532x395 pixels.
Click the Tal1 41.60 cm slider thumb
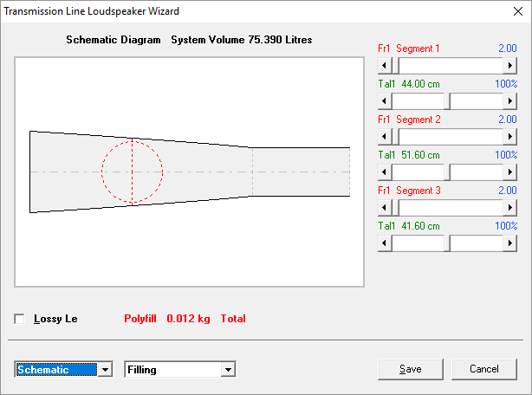pyautogui.click(x=447, y=243)
